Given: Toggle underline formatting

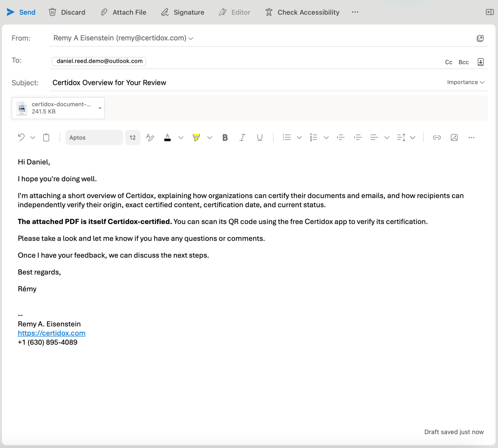Looking at the screenshot, I should [x=259, y=137].
